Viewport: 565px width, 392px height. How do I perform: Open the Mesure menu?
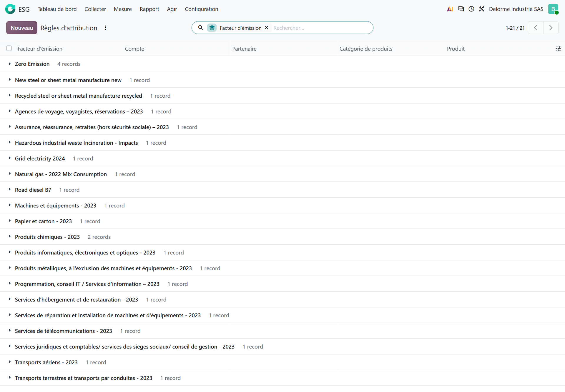[x=123, y=9]
